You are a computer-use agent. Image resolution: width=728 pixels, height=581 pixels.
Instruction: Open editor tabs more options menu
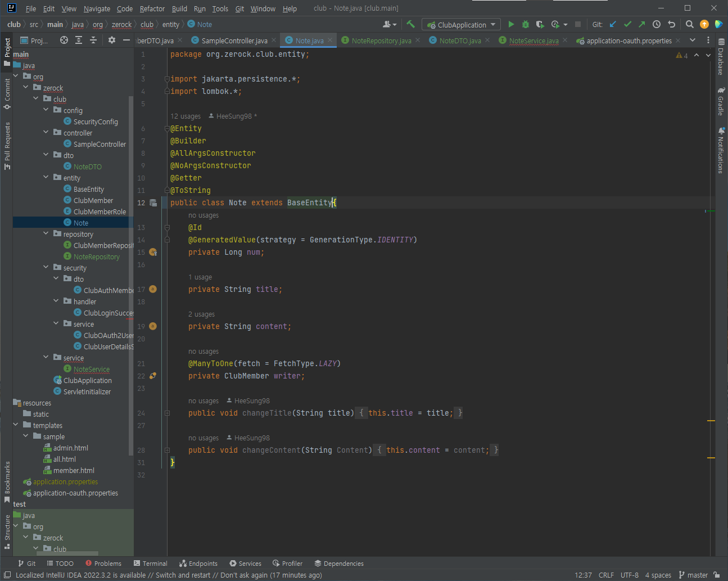[708, 40]
